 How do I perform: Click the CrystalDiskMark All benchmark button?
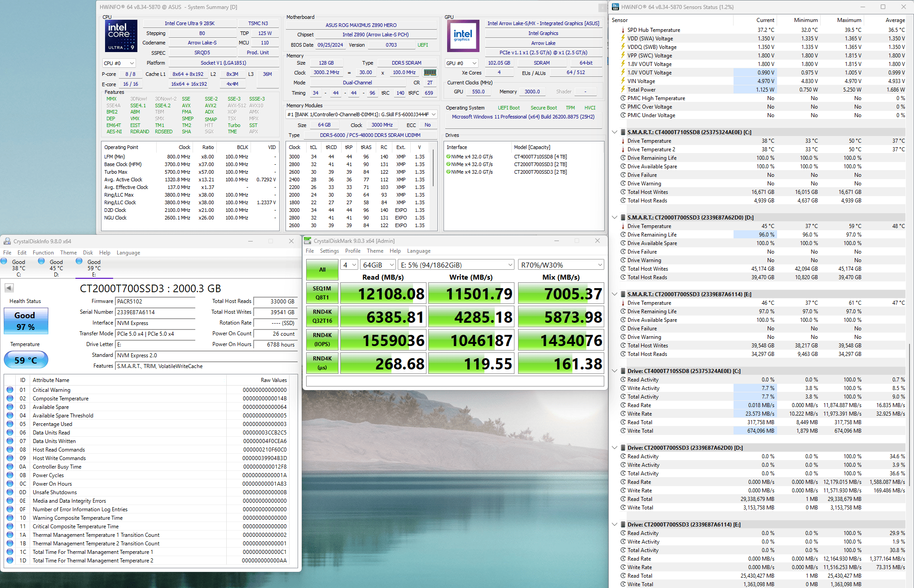(322, 269)
